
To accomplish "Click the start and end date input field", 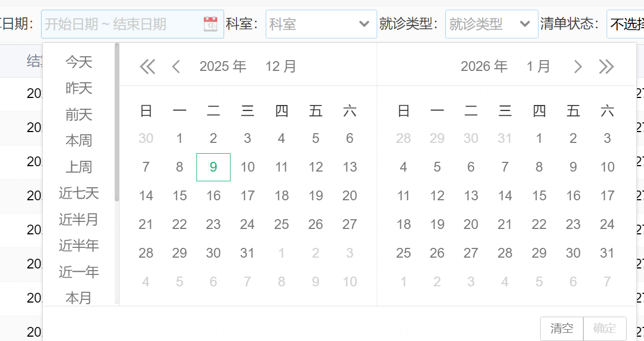I will [x=122, y=24].
